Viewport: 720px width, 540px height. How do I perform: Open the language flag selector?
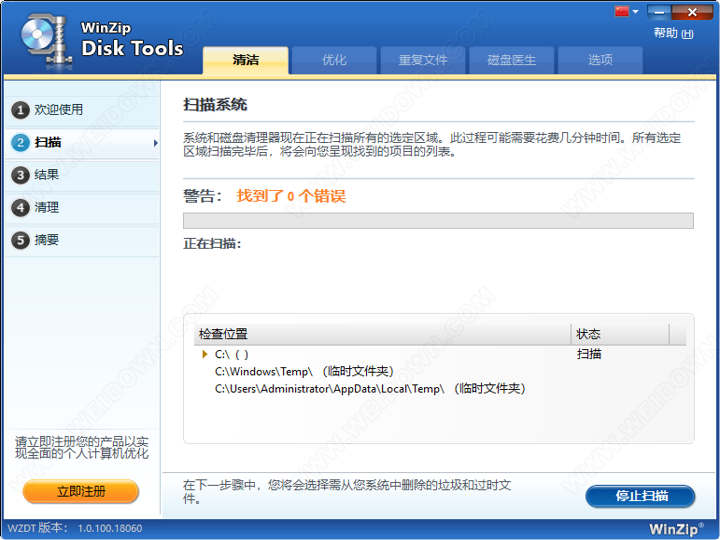coord(622,11)
